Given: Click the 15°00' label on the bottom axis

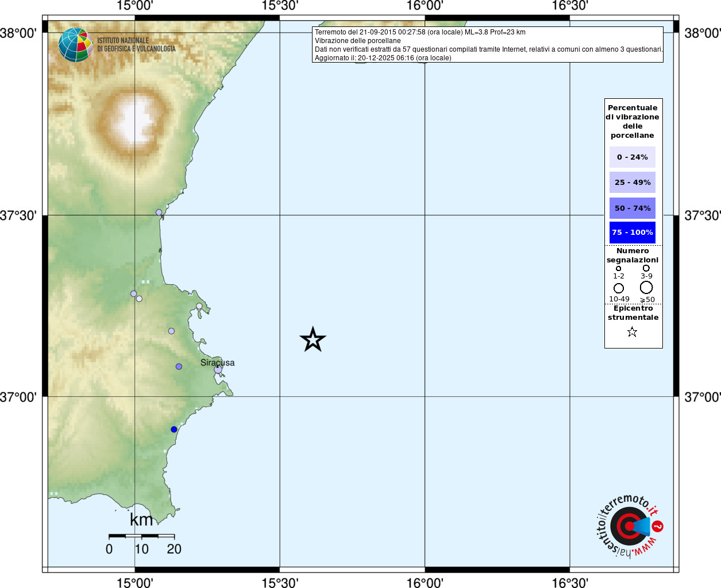Looking at the screenshot, I should pos(135,583).
